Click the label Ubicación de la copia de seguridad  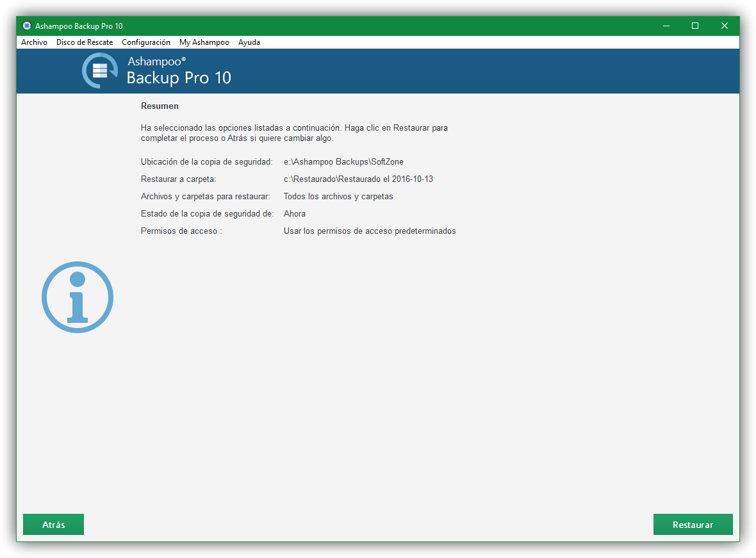coord(207,162)
